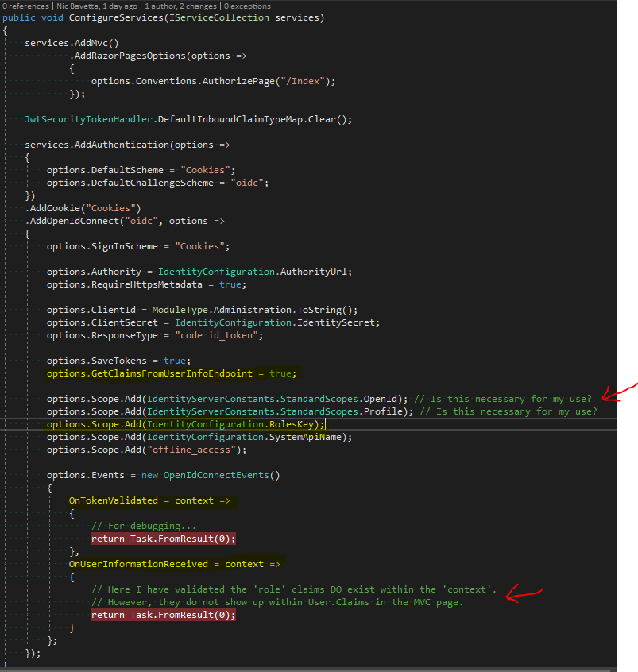Click the options.ClientId assignment
This screenshot has width=638, height=672.
(x=202, y=310)
